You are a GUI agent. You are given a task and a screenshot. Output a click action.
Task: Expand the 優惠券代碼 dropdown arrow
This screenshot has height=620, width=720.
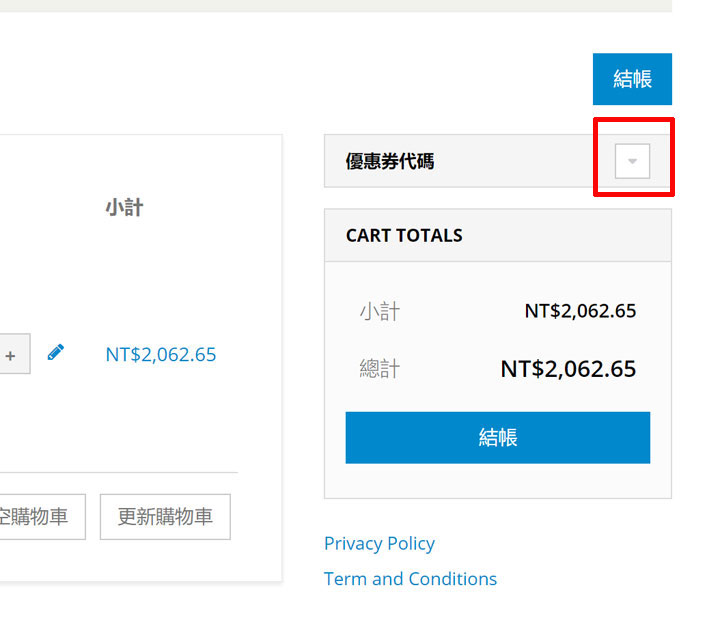click(x=632, y=161)
